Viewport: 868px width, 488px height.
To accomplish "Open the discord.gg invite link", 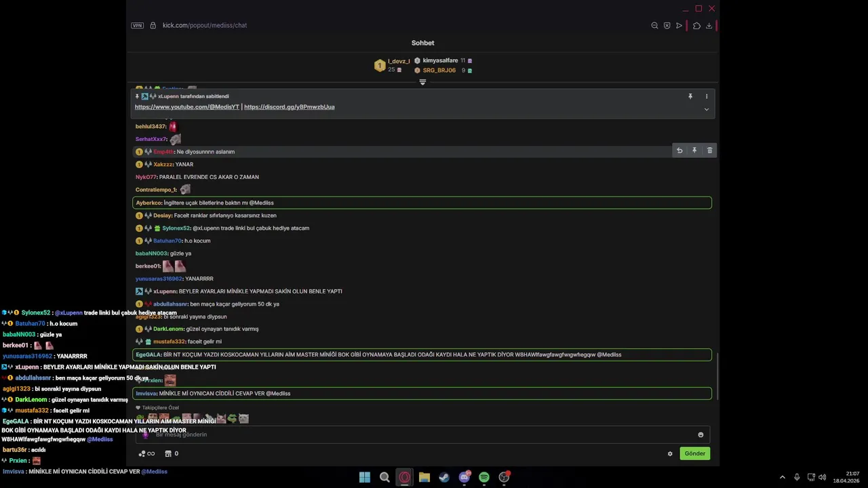I will [x=289, y=107].
